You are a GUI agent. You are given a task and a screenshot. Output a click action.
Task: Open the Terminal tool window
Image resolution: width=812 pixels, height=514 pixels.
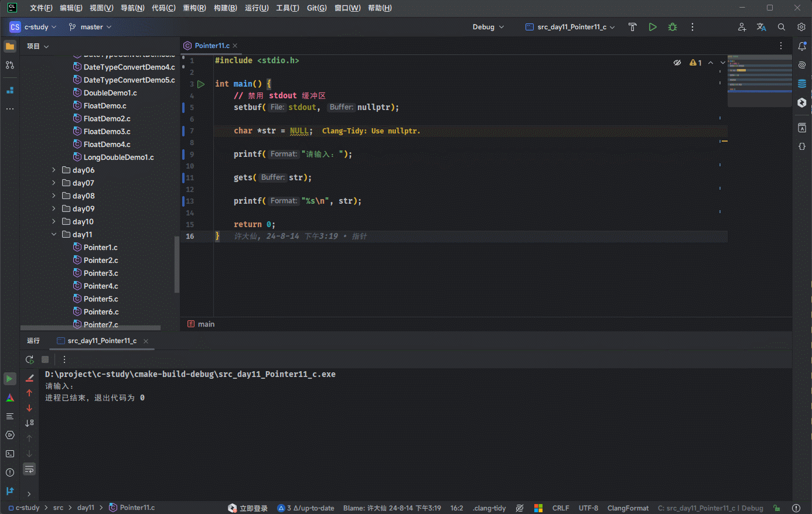pos(10,454)
